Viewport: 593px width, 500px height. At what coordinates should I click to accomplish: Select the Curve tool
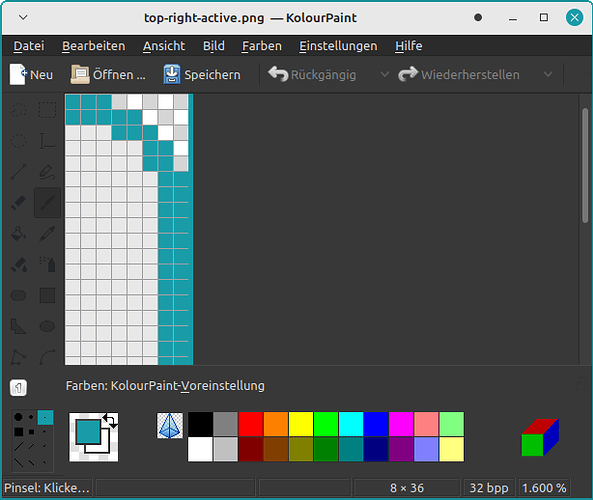47,357
